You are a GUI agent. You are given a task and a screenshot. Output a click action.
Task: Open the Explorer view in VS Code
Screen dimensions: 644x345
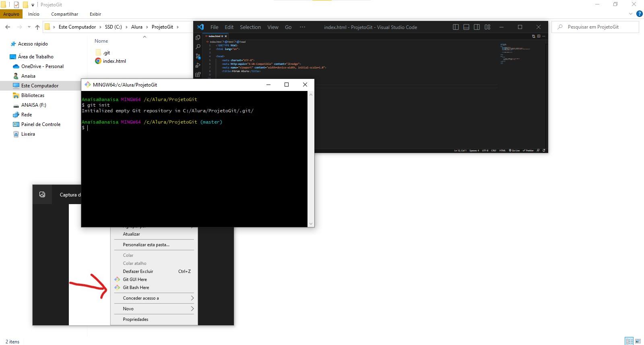click(x=198, y=37)
